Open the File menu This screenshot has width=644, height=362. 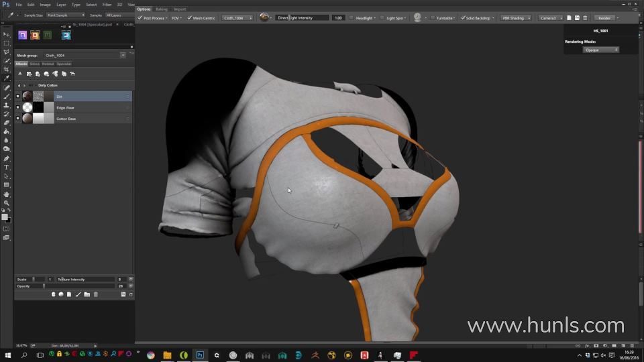[x=19, y=5]
